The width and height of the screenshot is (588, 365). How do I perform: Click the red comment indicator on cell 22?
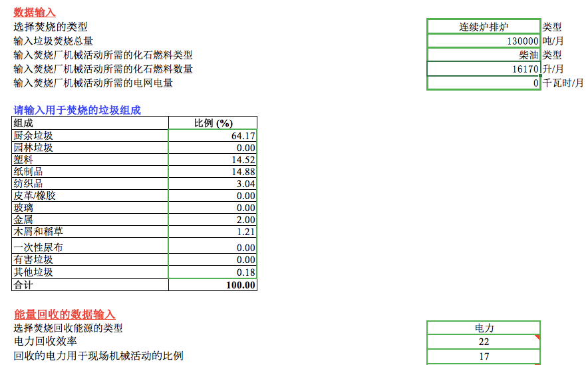click(x=537, y=337)
